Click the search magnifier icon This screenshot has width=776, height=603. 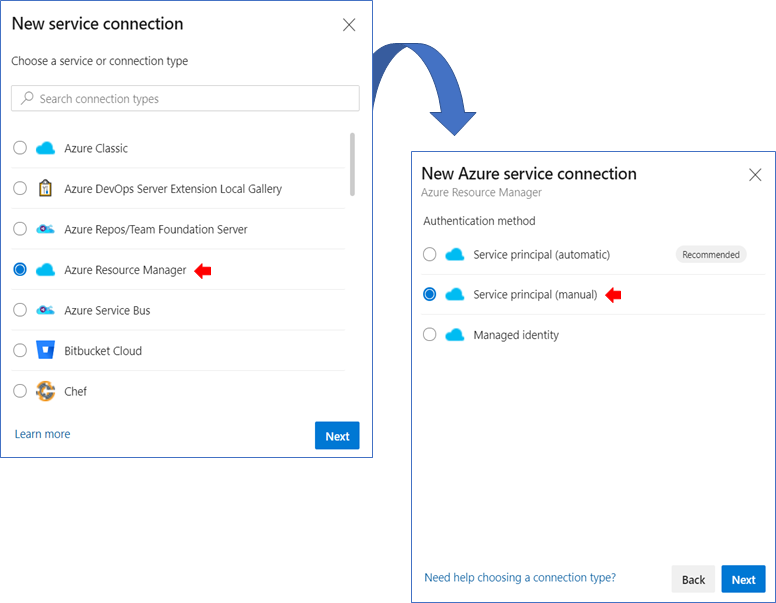pyautogui.click(x=27, y=98)
